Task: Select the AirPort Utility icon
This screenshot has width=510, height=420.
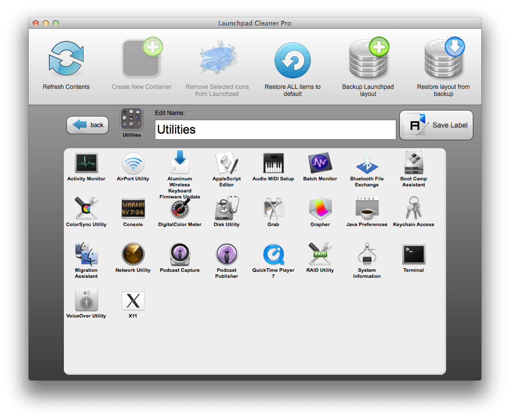Action: 133,163
